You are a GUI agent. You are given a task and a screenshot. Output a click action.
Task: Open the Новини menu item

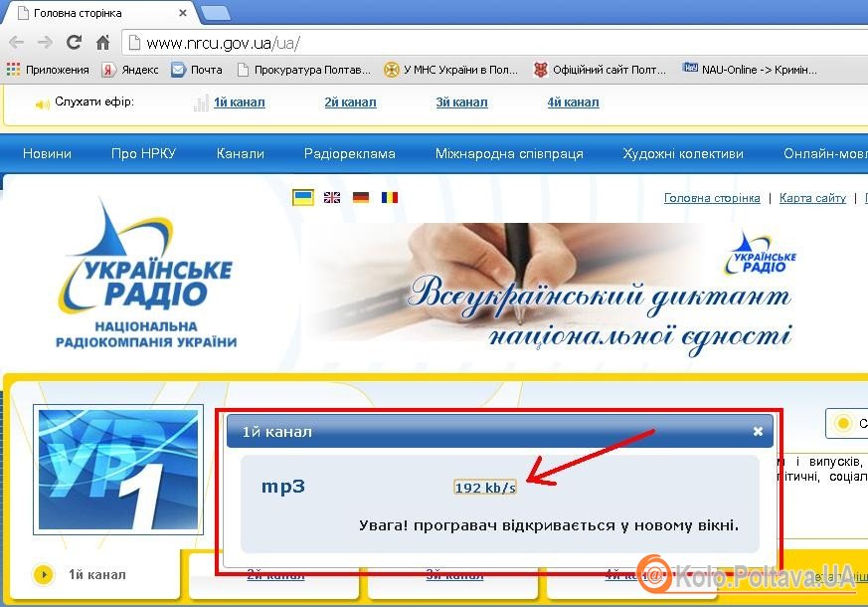(x=47, y=153)
